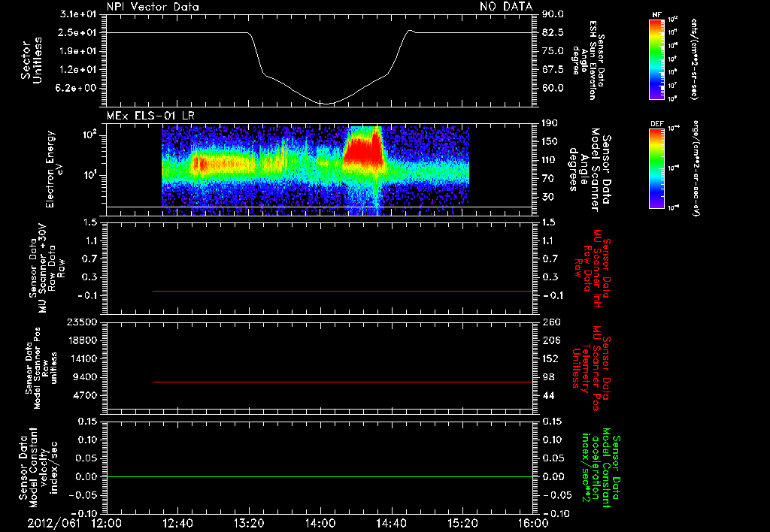Click the '14:40' time axis label
The height and width of the screenshot is (532, 770).
(x=391, y=523)
